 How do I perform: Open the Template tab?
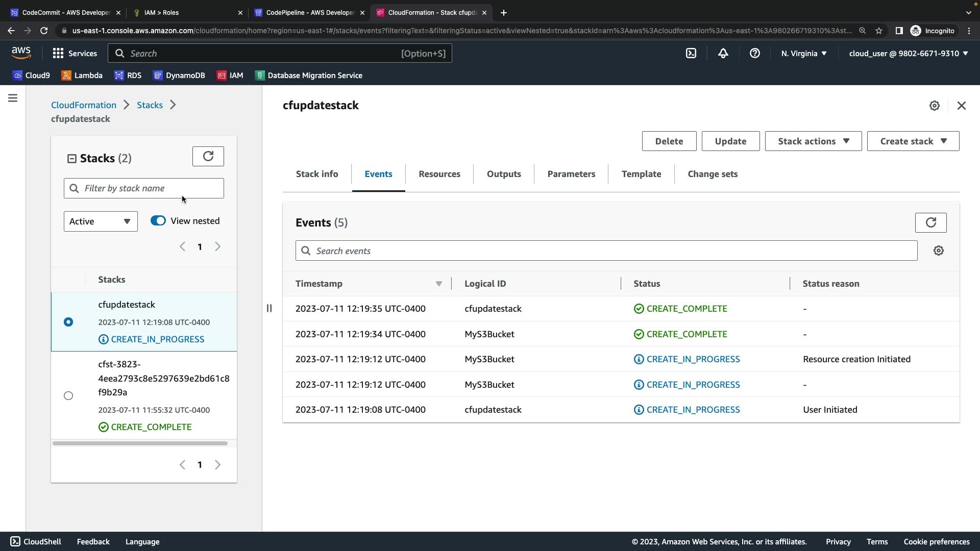pyautogui.click(x=641, y=174)
